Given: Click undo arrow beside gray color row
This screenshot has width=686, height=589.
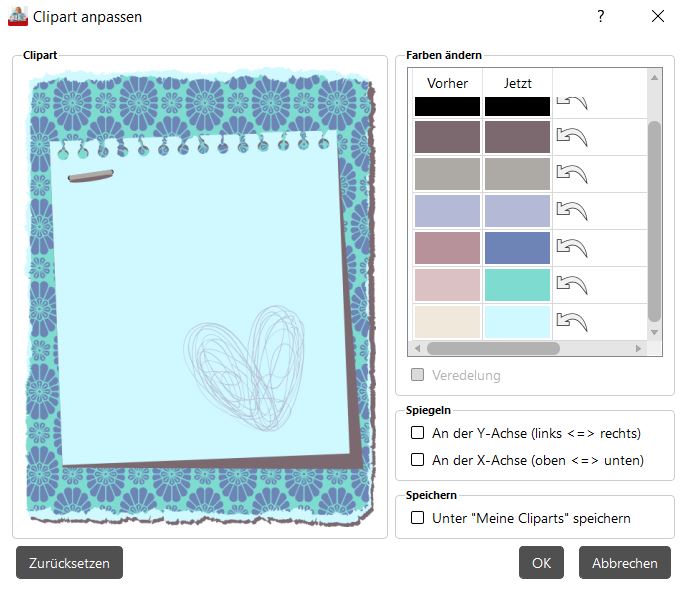Looking at the screenshot, I should tap(572, 174).
